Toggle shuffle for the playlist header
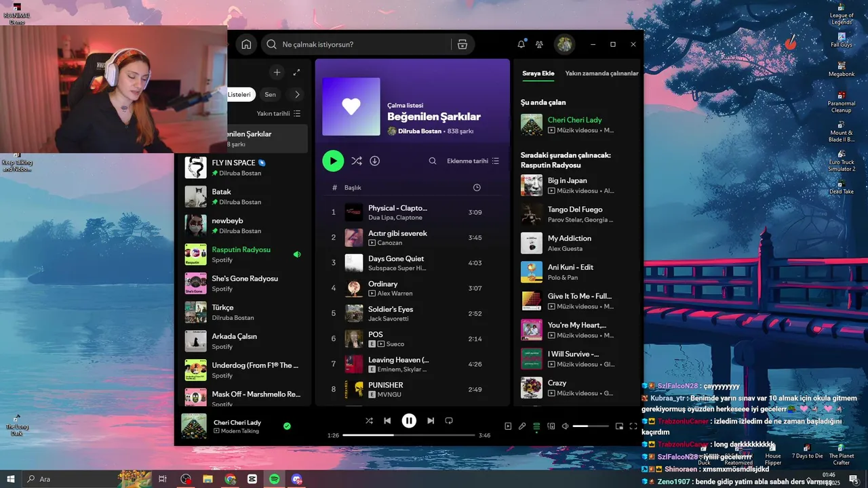 pyautogui.click(x=356, y=161)
